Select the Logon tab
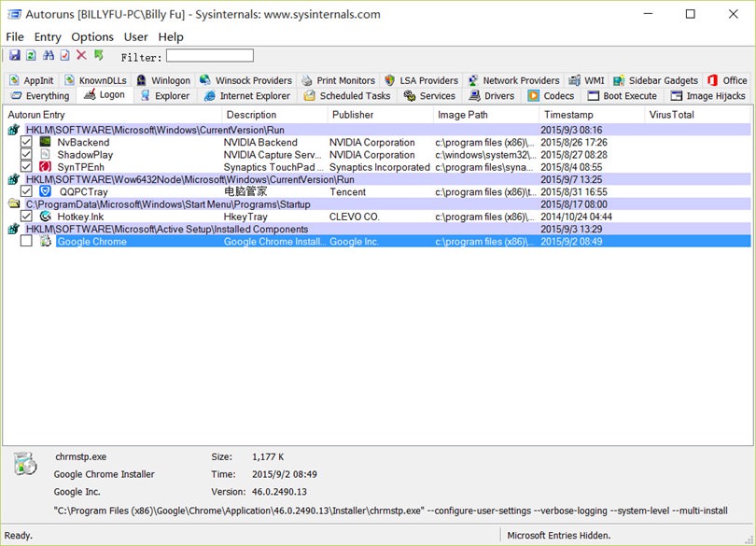Screen dimensions: 756x546 pyautogui.click(x=105, y=95)
